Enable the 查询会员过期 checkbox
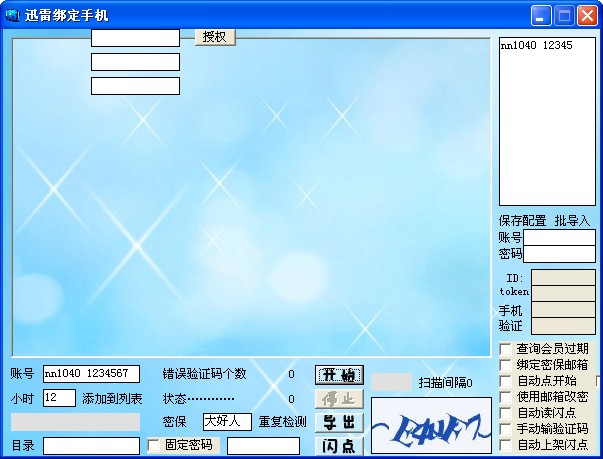The height and width of the screenshot is (459, 603). pos(505,349)
